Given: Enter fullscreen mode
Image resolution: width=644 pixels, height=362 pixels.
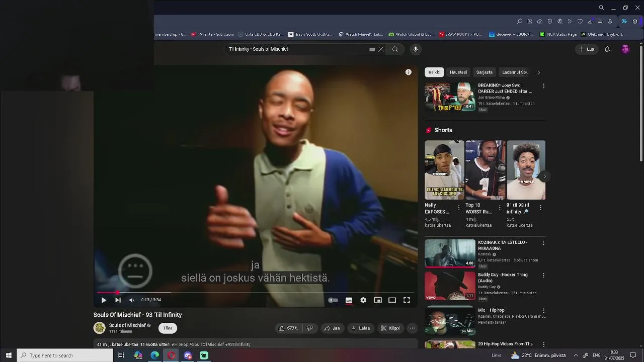Looking at the screenshot, I should coord(407,300).
